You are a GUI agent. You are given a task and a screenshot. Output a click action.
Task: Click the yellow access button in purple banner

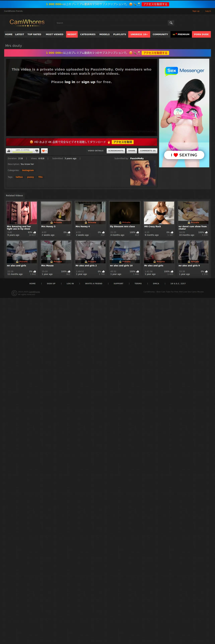(x=155, y=53)
